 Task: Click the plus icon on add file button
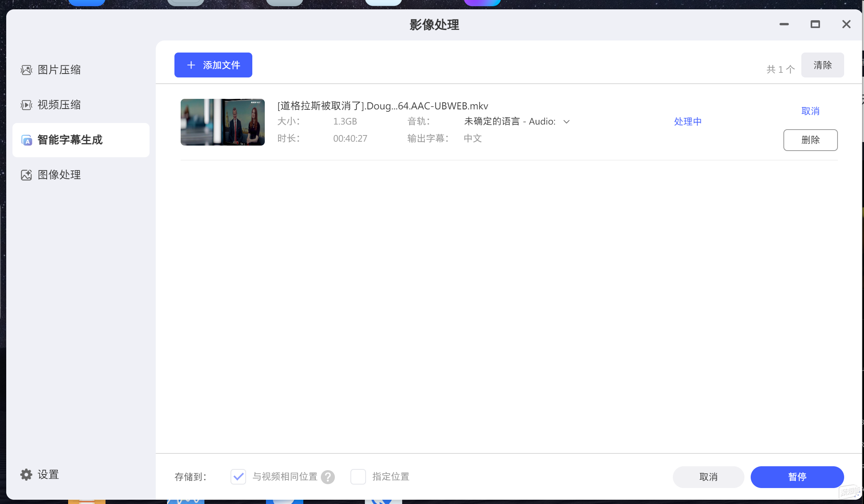191,65
